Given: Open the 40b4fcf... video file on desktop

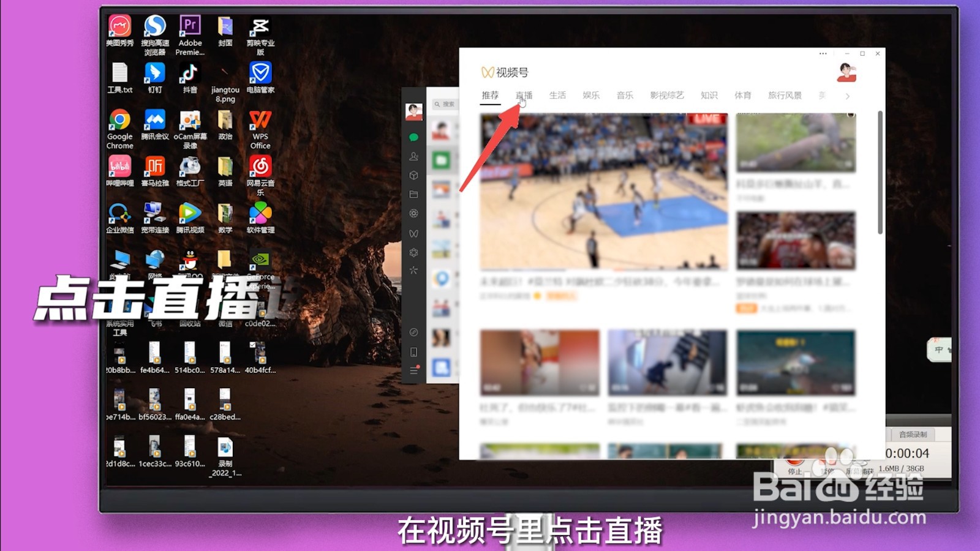Looking at the screenshot, I should coord(260,358).
